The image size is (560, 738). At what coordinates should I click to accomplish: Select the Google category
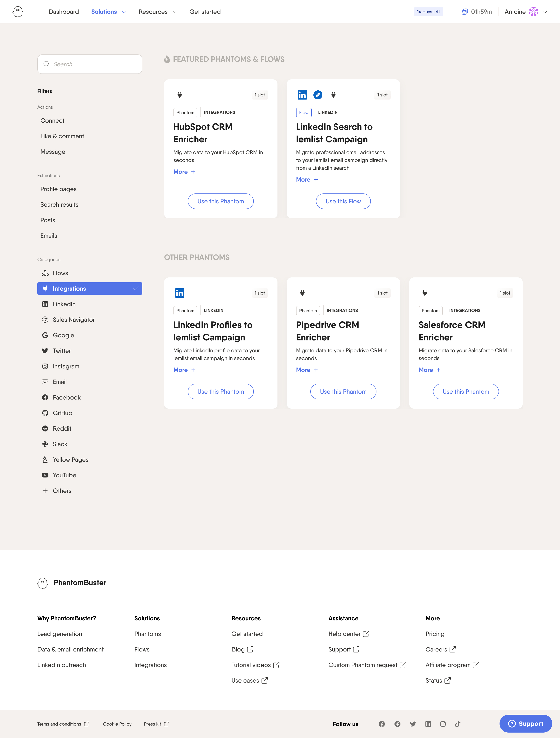[90, 335]
